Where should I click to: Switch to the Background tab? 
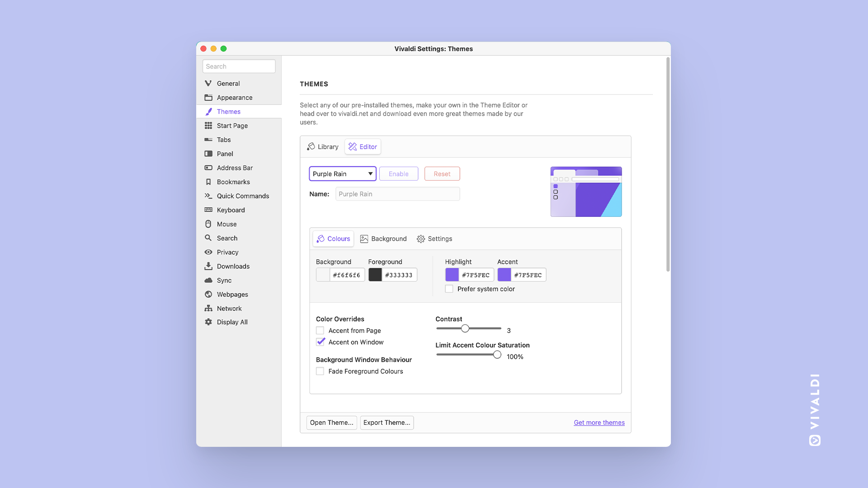point(383,238)
